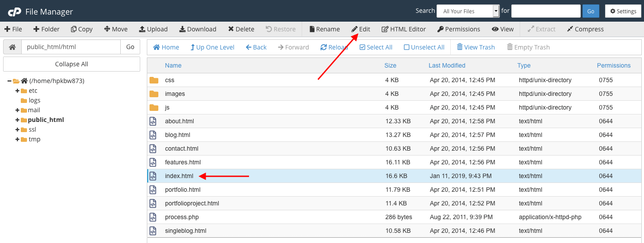Click the path input field public_html/html

point(71,47)
